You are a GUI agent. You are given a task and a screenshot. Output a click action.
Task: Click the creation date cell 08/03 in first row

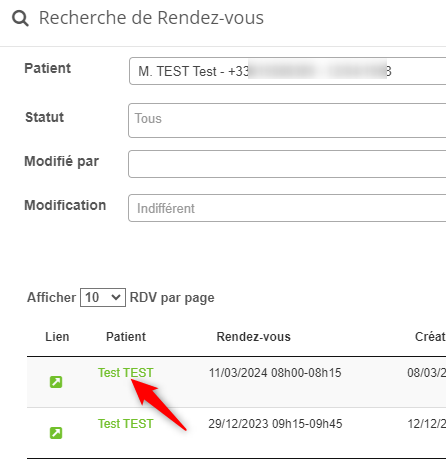(x=427, y=373)
